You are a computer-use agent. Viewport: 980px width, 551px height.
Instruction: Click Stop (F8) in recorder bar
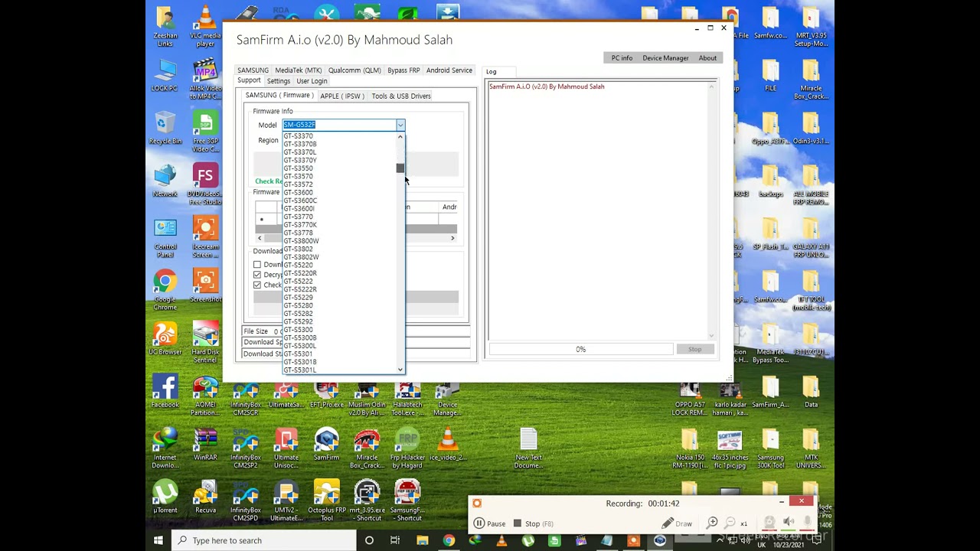pyautogui.click(x=533, y=523)
